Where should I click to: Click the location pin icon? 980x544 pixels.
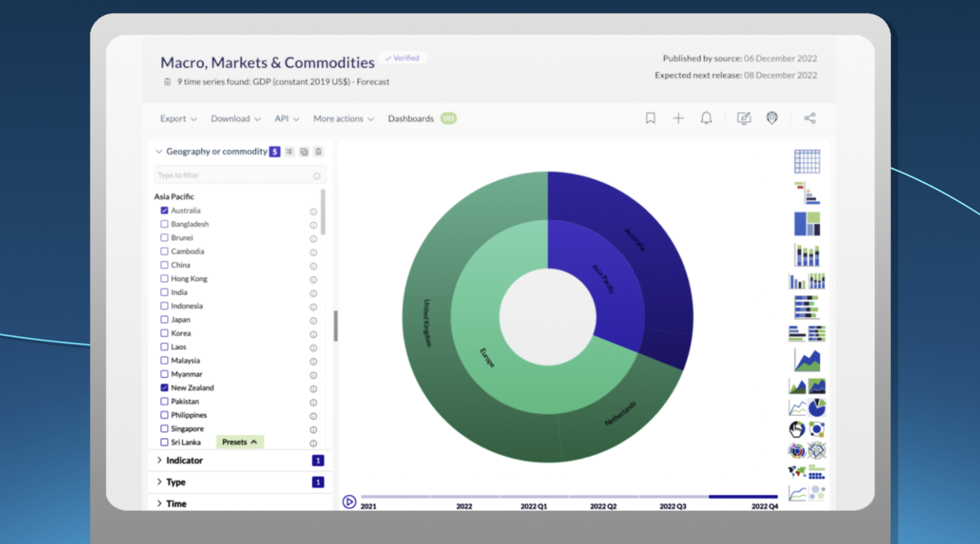[772, 118]
